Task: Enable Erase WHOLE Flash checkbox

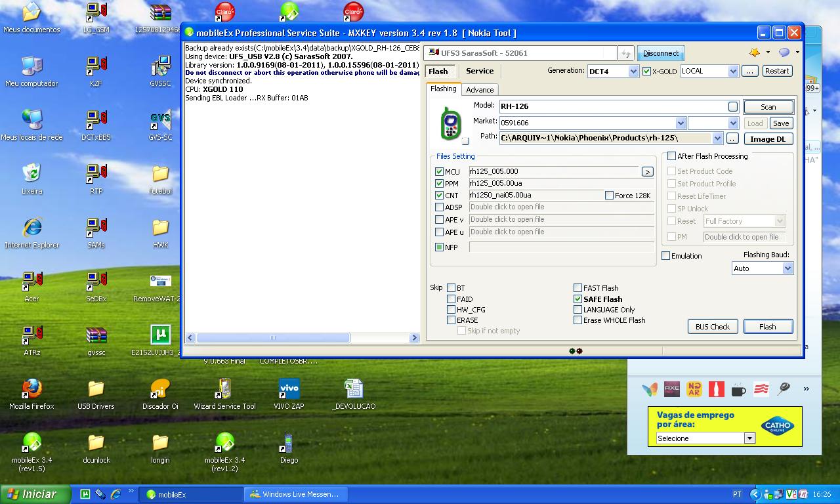Action: click(577, 320)
